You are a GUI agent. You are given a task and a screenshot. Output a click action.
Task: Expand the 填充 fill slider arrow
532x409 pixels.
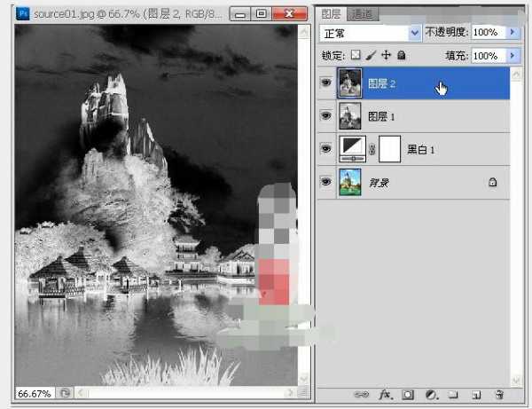pyautogui.click(x=512, y=55)
